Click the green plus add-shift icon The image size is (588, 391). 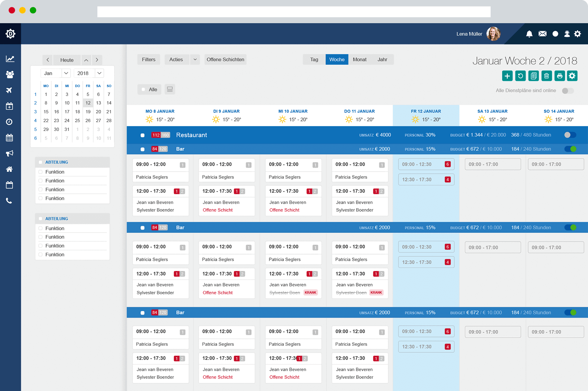tap(507, 76)
